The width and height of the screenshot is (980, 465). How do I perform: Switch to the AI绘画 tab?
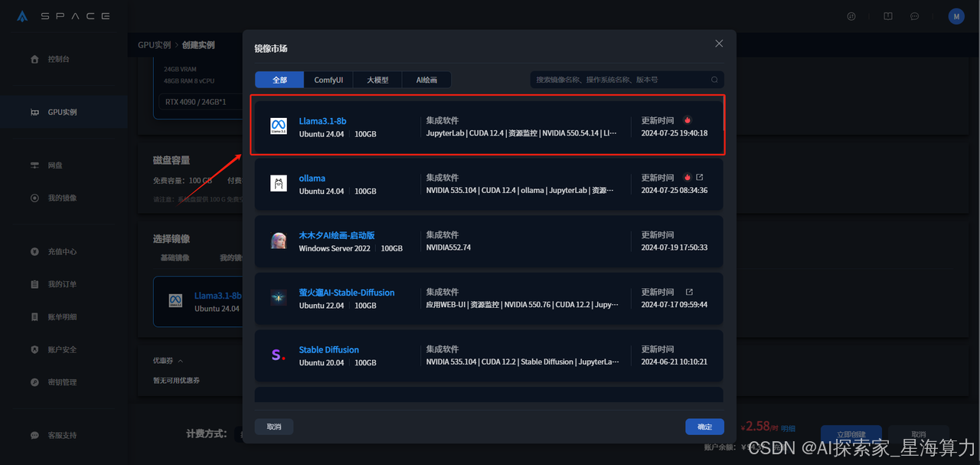[426, 80]
